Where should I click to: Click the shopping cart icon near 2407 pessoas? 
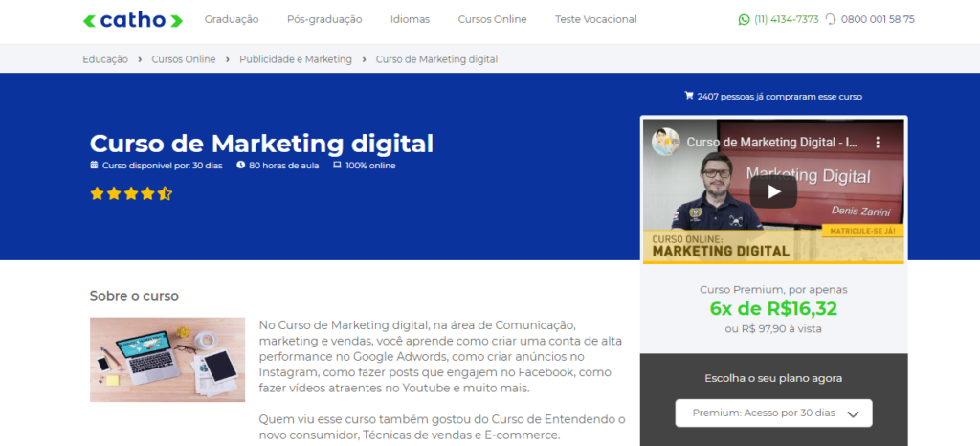[689, 97]
